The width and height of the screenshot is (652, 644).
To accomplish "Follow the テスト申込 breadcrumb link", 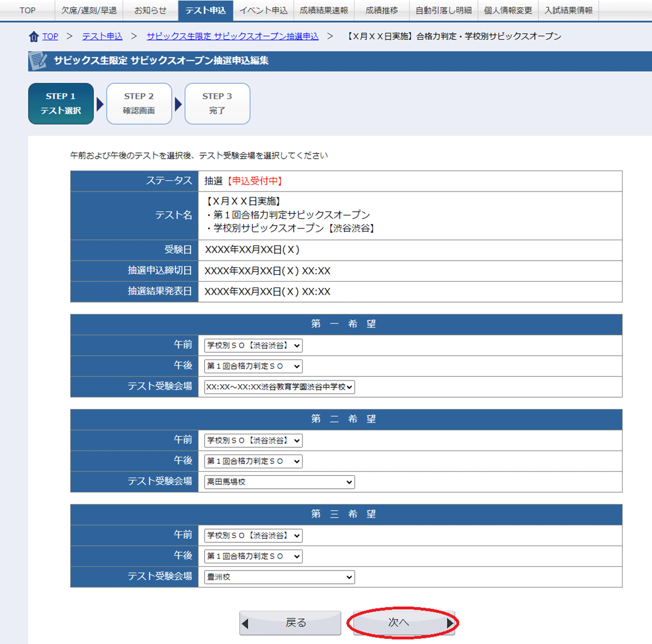I will click(x=102, y=36).
